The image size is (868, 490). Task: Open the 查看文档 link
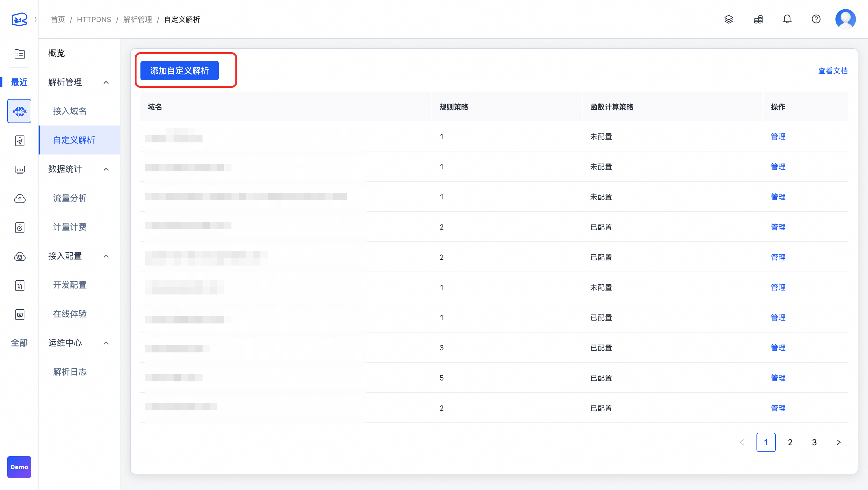pos(833,71)
